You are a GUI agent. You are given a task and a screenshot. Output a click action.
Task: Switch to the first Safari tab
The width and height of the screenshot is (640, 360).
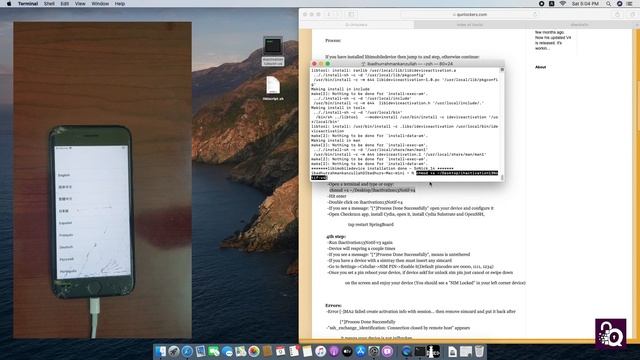[356, 25]
